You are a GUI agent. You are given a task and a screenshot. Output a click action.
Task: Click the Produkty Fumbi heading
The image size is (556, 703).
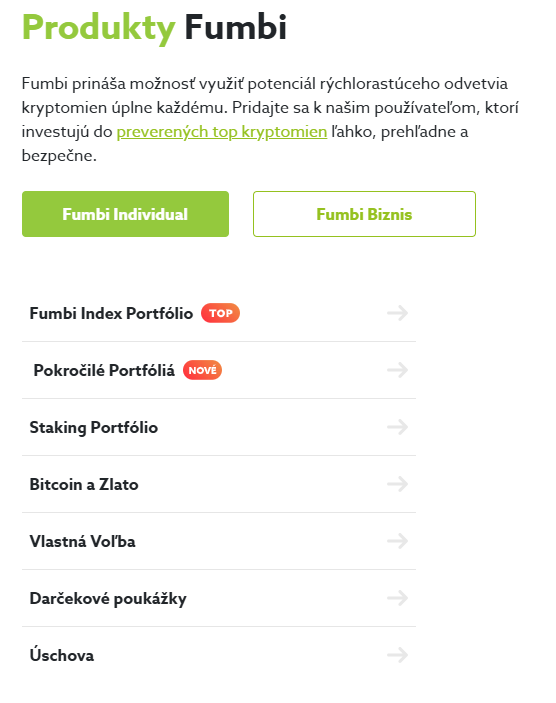click(154, 28)
